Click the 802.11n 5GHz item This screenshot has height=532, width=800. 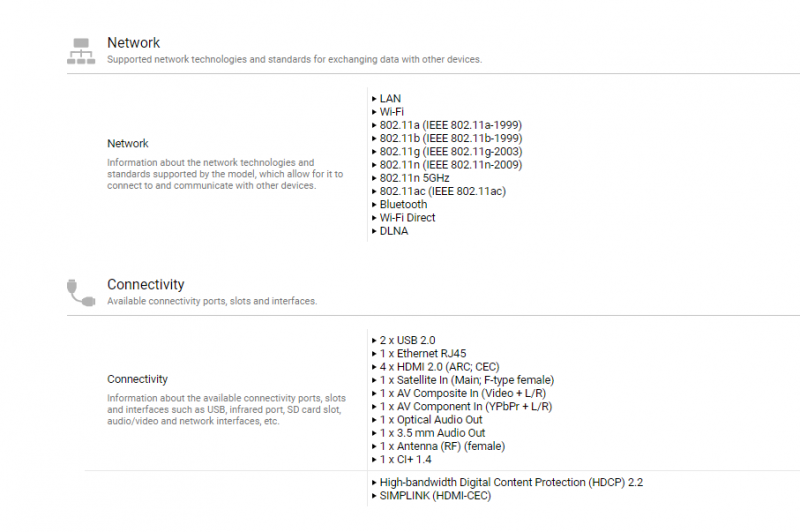pyautogui.click(x=414, y=178)
